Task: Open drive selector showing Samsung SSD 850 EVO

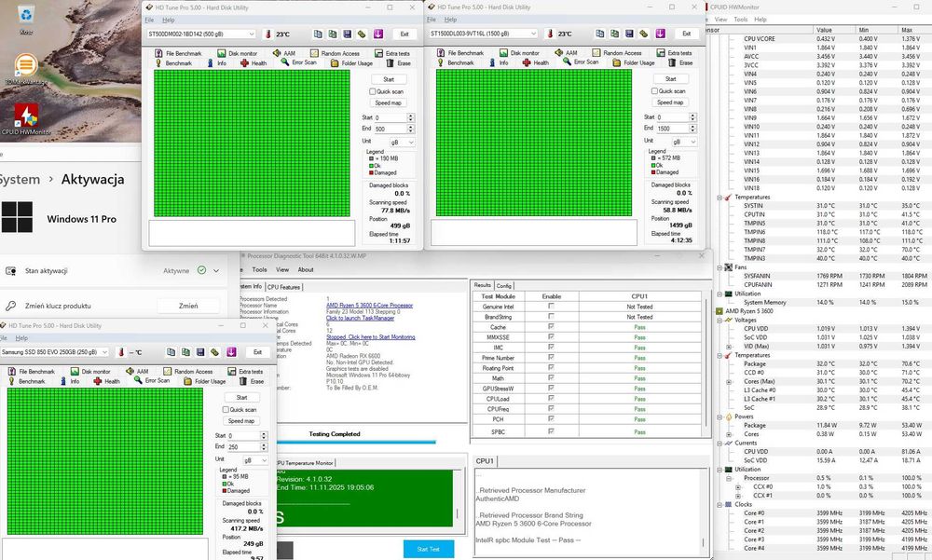Action: pos(55,352)
